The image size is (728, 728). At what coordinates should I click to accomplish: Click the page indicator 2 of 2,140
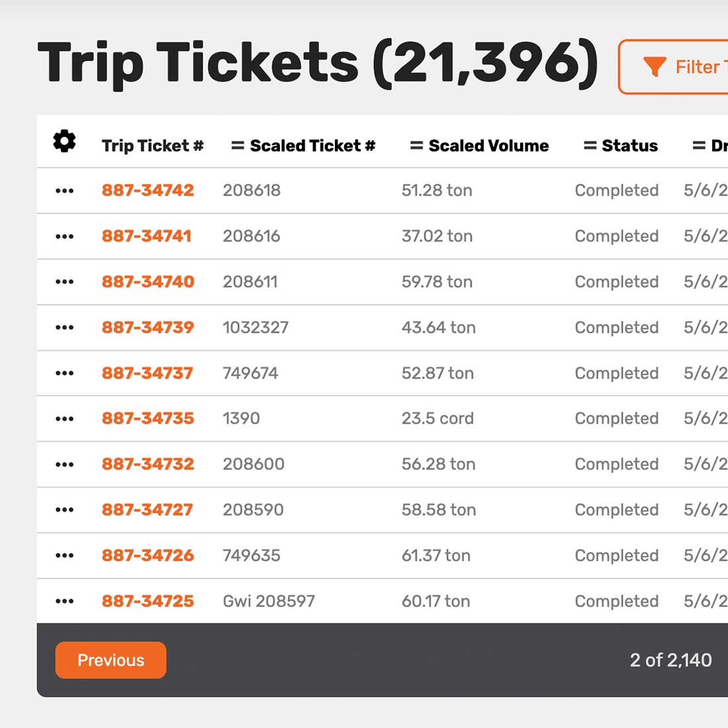(x=670, y=660)
